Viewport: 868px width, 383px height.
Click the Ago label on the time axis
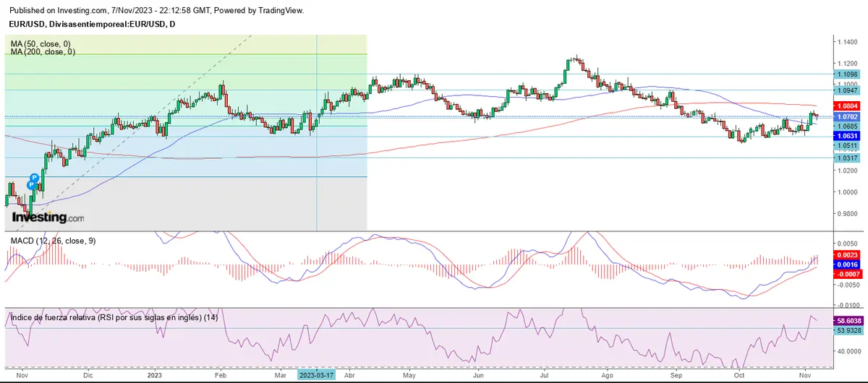[608, 376]
